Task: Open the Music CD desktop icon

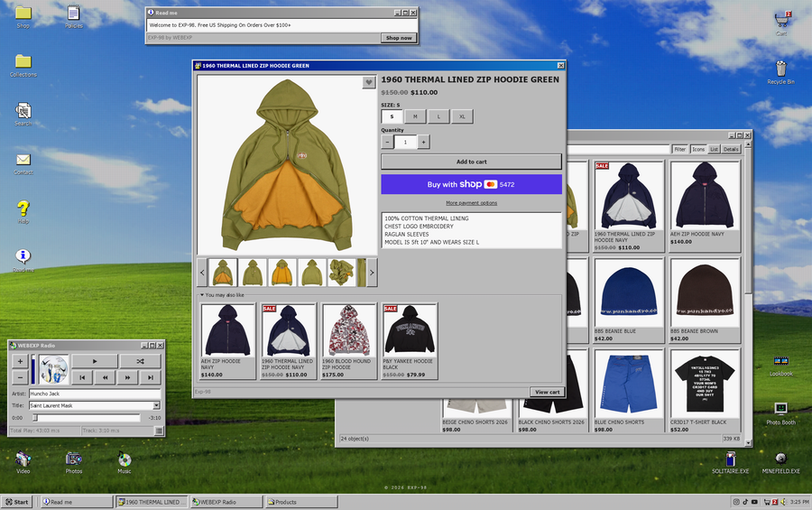Action: pyautogui.click(x=125, y=462)
